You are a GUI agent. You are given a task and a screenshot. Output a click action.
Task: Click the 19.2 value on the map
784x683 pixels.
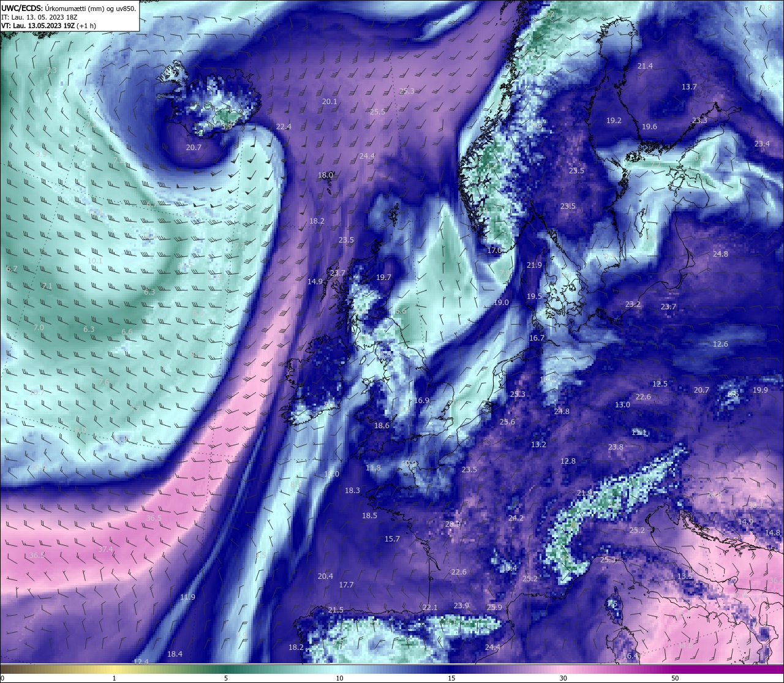(614, 121)
